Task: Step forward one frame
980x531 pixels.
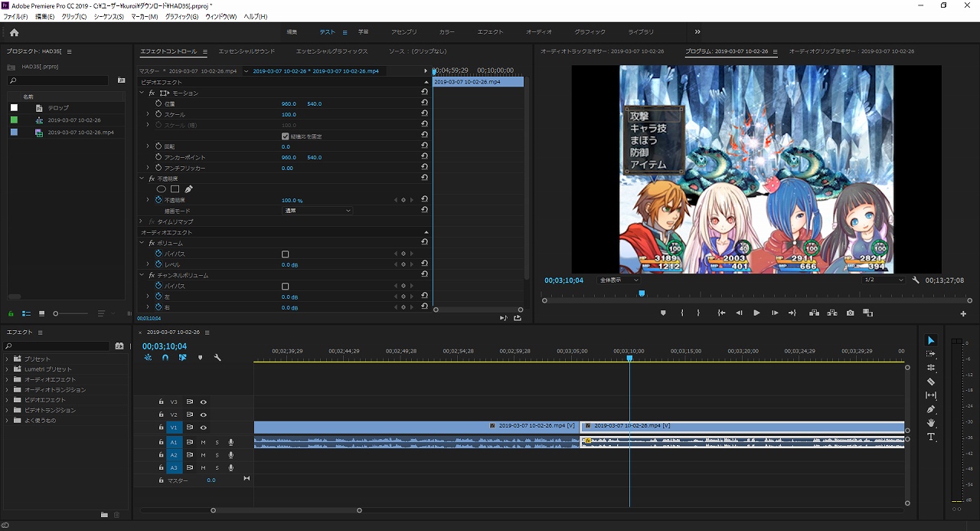Action: [775, 313]
